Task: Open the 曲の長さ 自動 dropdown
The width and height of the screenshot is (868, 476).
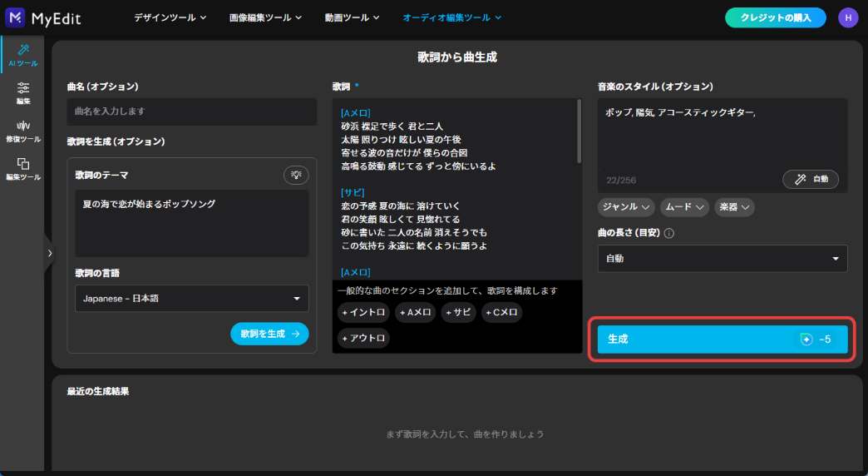Action: pyautogui.click(x=723, y=259)
